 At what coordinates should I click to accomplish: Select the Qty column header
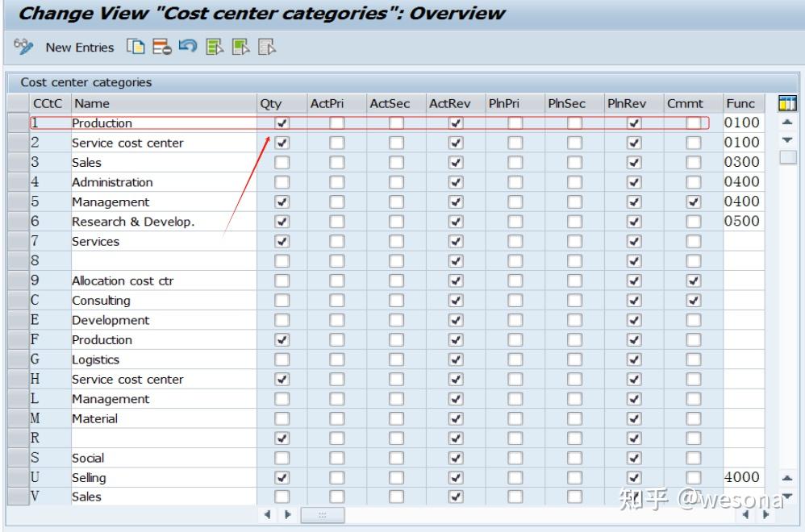(282, 103)
